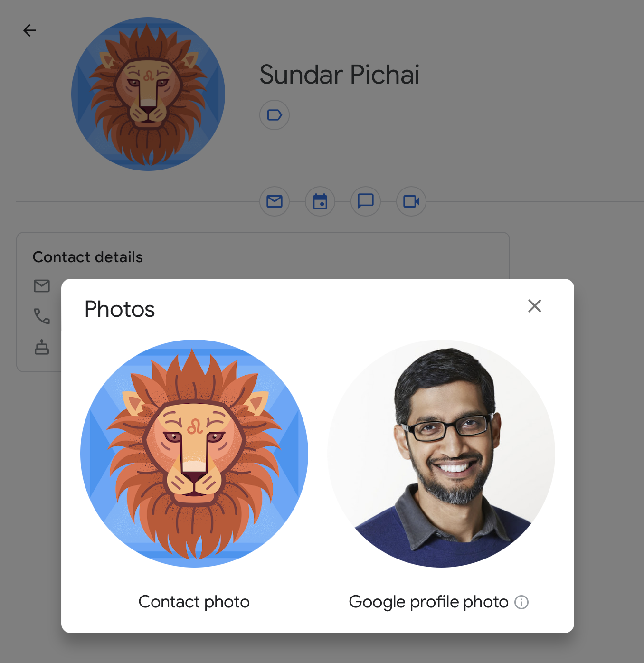This screenshot has height=663, width=644.
Task: Go back using the left arrow
Action: (x=29, y=30)
